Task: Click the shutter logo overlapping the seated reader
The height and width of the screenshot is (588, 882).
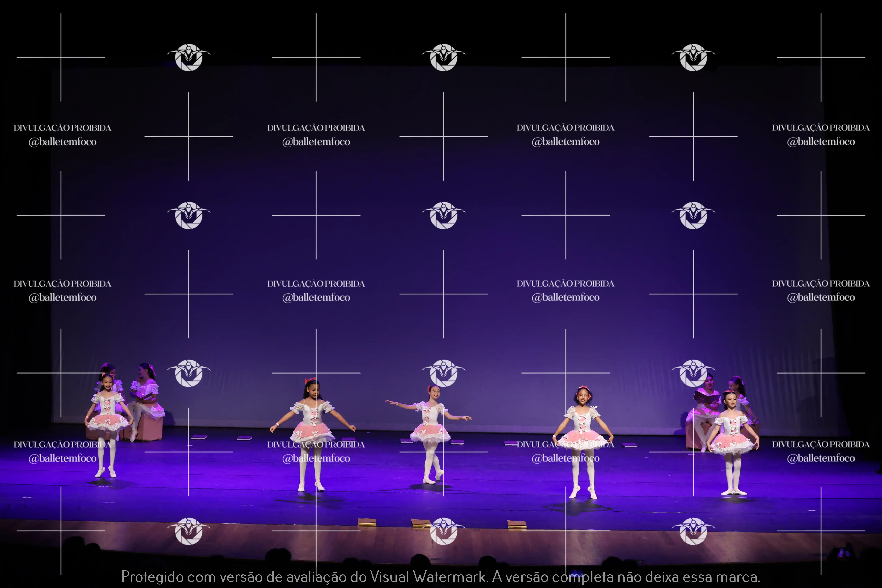Action: coord(693,373)
